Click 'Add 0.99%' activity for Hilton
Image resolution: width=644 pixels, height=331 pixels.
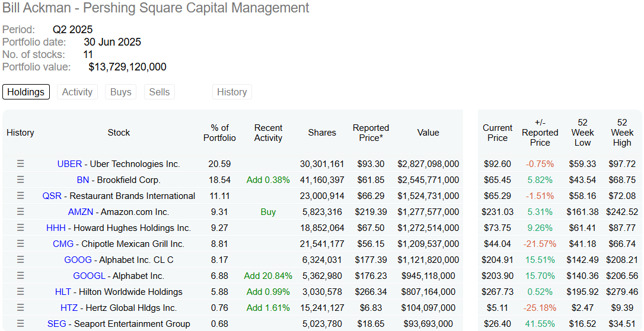point(268,292)
